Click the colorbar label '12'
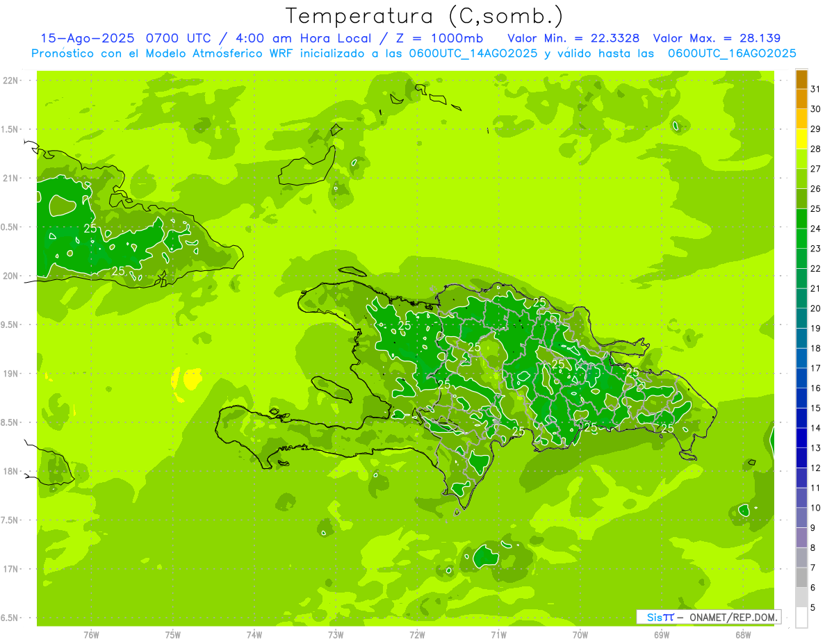 coord(816,468)
